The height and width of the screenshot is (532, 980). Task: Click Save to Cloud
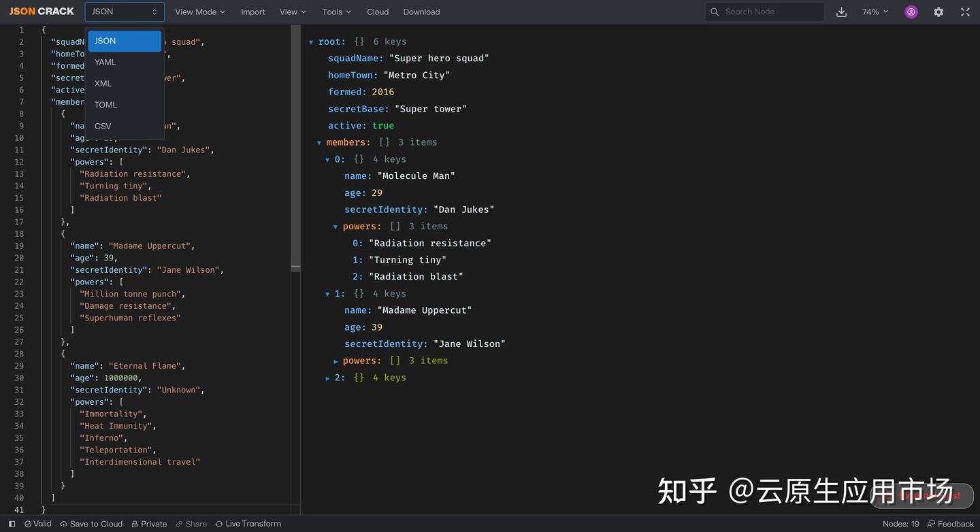tap(91, 524)
